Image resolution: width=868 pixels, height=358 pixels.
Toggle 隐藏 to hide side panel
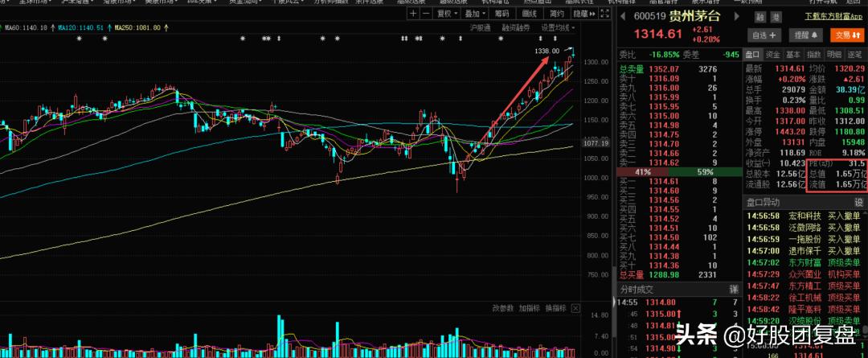pos(584,14)
